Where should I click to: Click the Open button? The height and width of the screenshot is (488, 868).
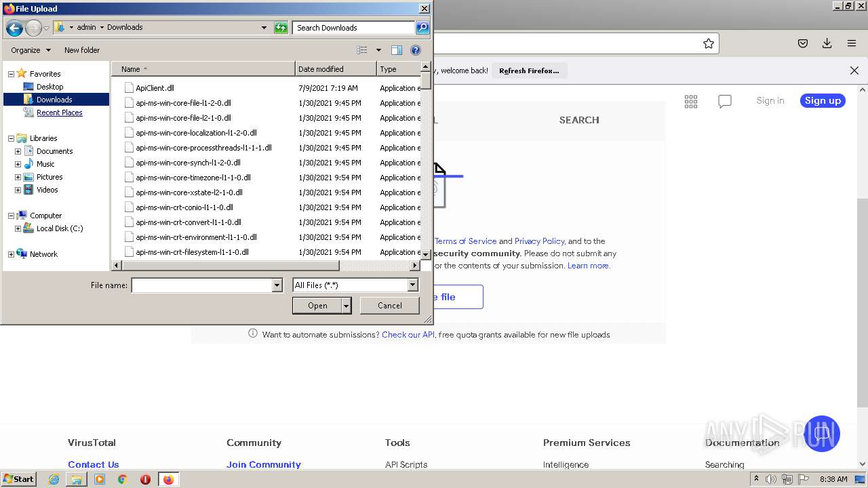[317, 306]
